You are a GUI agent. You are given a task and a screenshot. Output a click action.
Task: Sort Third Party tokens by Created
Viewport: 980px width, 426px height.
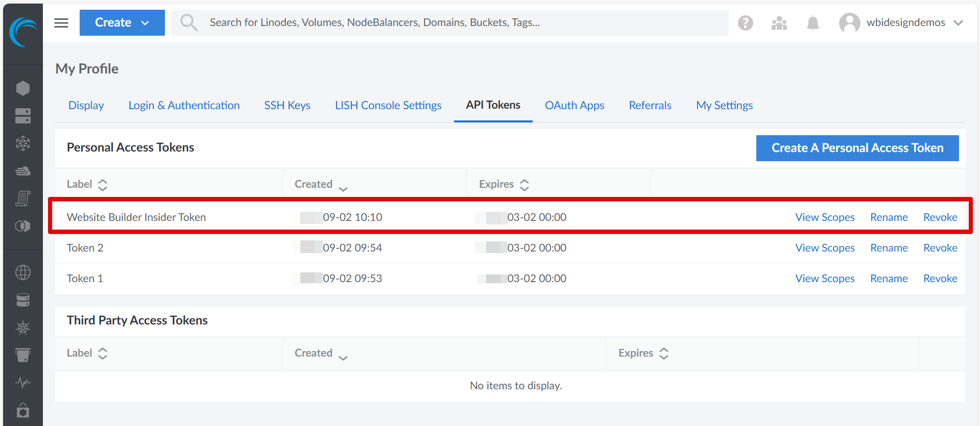coord(320,354)
